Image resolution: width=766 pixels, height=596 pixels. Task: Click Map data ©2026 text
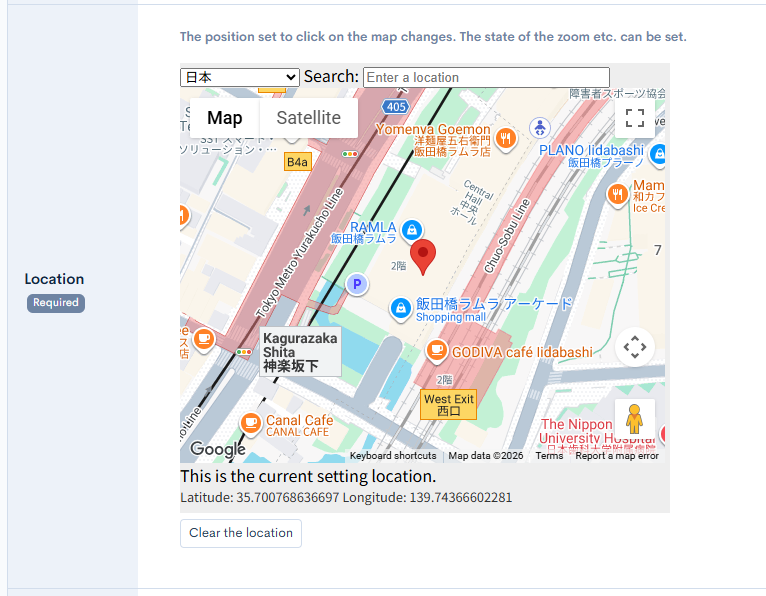(x=486, y=455)
